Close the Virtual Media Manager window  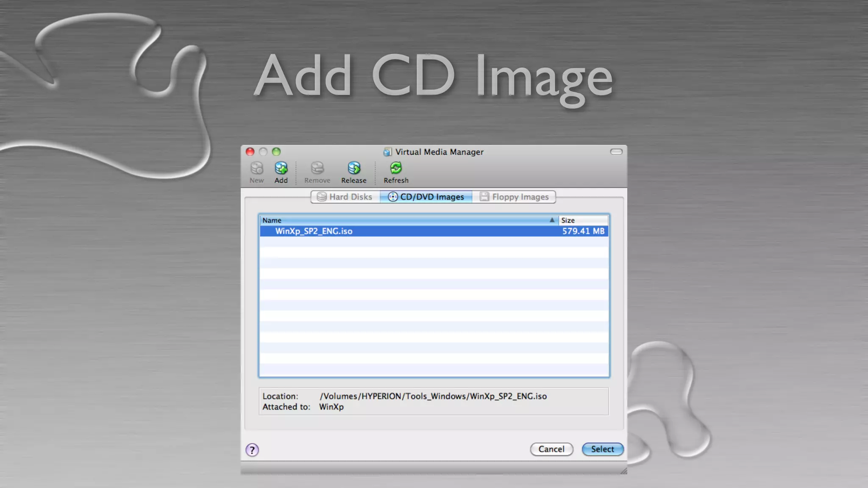[x=250, y=152]
